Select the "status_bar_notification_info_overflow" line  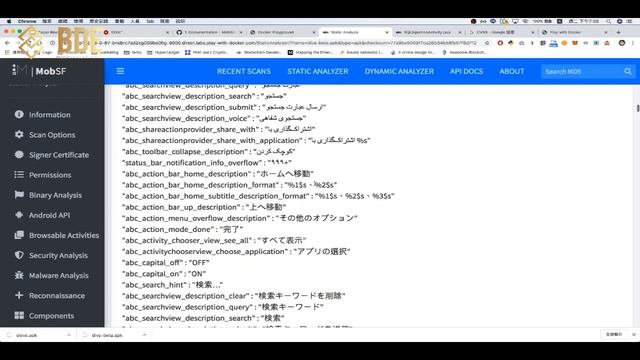coord(207,162)
